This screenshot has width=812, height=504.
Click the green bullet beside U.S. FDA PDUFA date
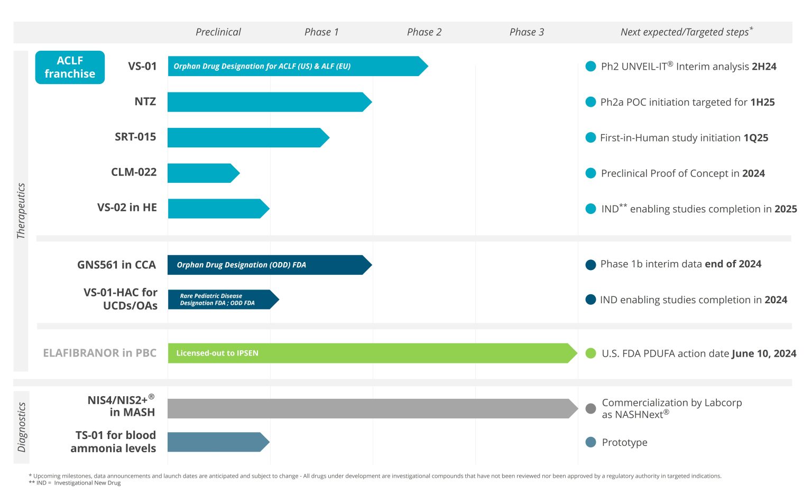tap(590, 353)
